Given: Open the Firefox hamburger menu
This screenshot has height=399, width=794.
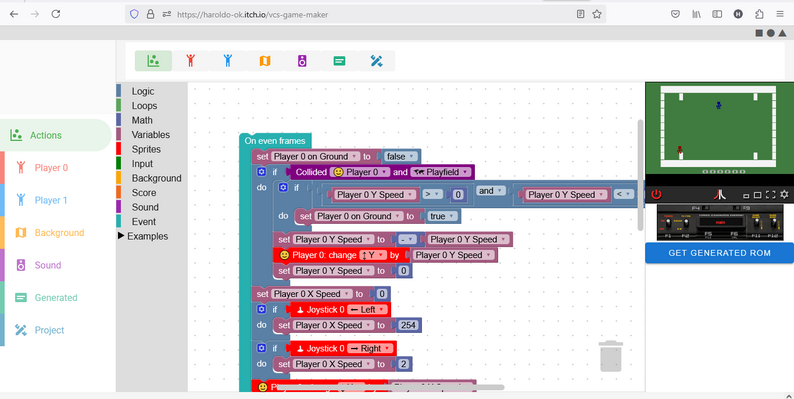Looking at the screenshot, I should [x=780, y=14].
